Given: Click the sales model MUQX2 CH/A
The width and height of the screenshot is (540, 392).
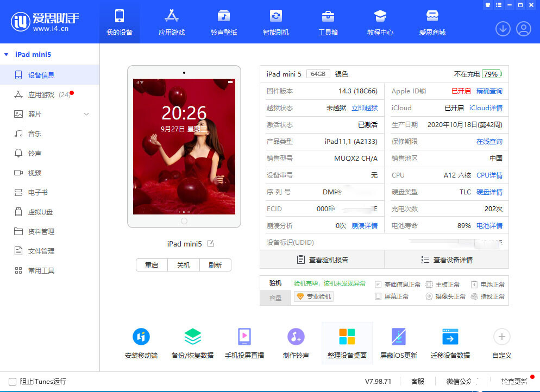Looking at the screenshot, I should point(356,159).
